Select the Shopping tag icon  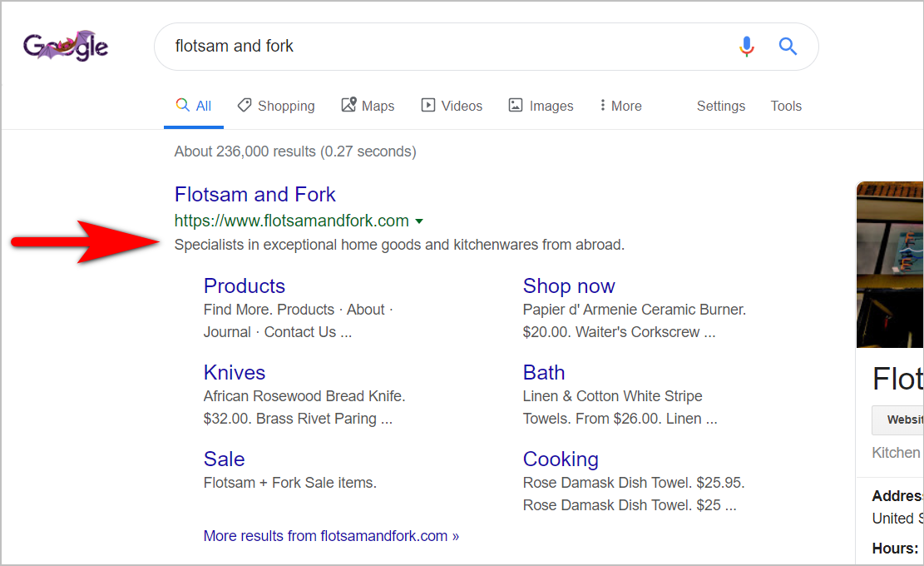pos(244,105)
